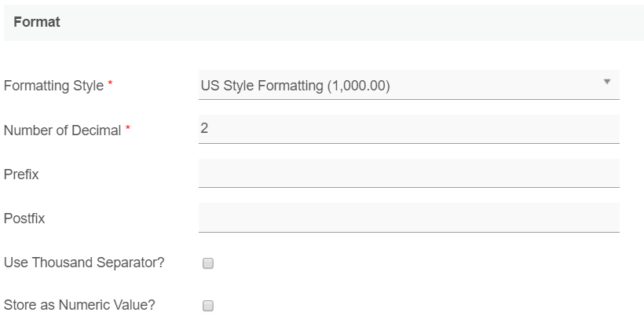
Task: Focus the Number of Decimal input field
Action: (408, 130)
